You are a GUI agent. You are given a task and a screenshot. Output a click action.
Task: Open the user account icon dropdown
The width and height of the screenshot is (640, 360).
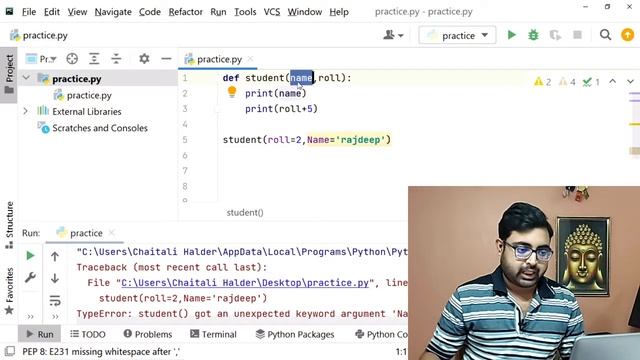(393, 35)
